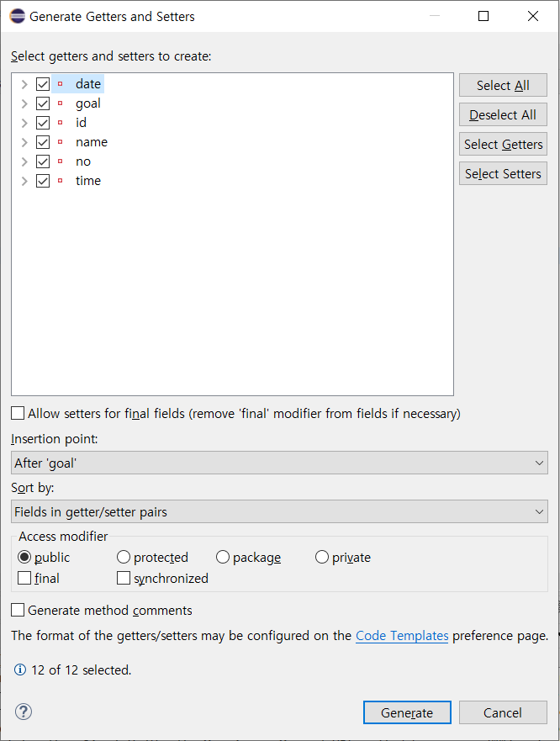Expand the time tree node
Image resolution: width=560 pixels, height=741 pixels.
point(24,181)
